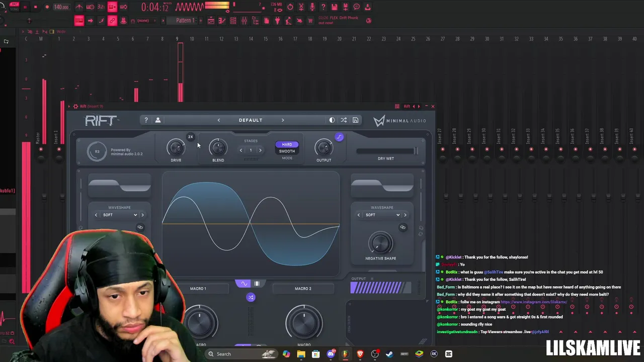This screenshot has width=644, height=362.
Task: Click the right negative shape thumbnail
Action: point(382,186)
